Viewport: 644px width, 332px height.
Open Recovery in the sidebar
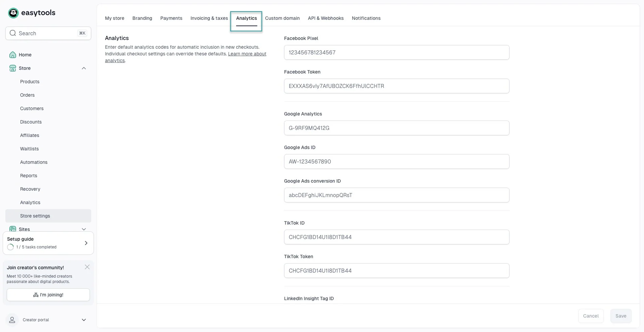point(48,189)
